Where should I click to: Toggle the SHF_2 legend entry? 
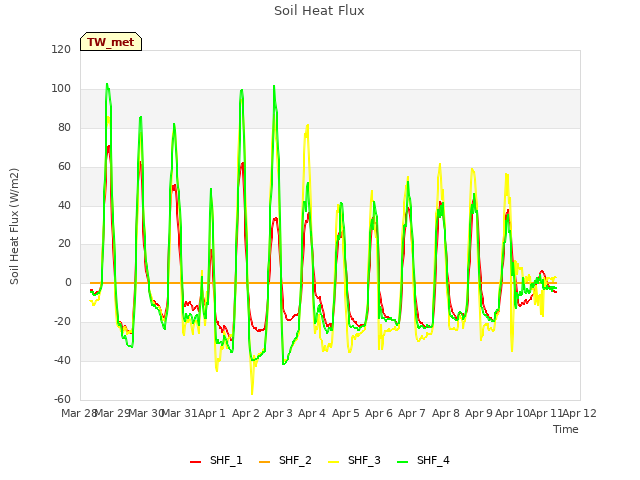click(285, 460)
